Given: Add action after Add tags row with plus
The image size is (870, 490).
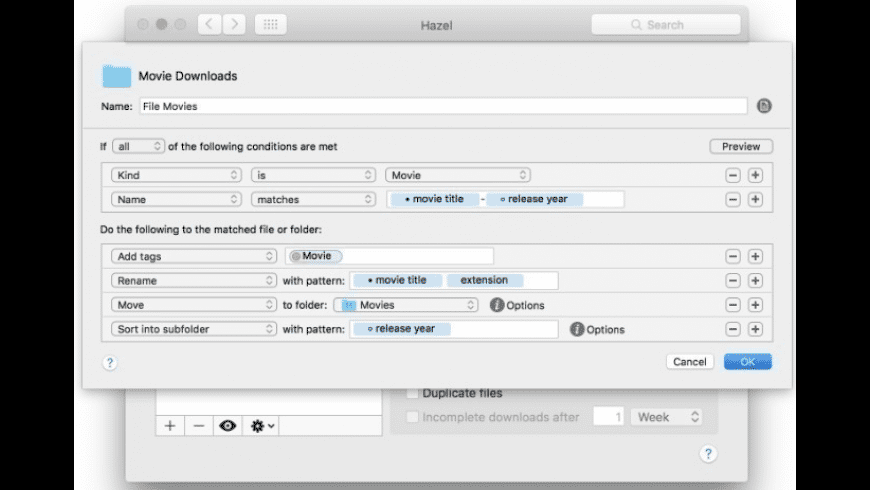Looking at the screenshot, I should click(755, 256).
